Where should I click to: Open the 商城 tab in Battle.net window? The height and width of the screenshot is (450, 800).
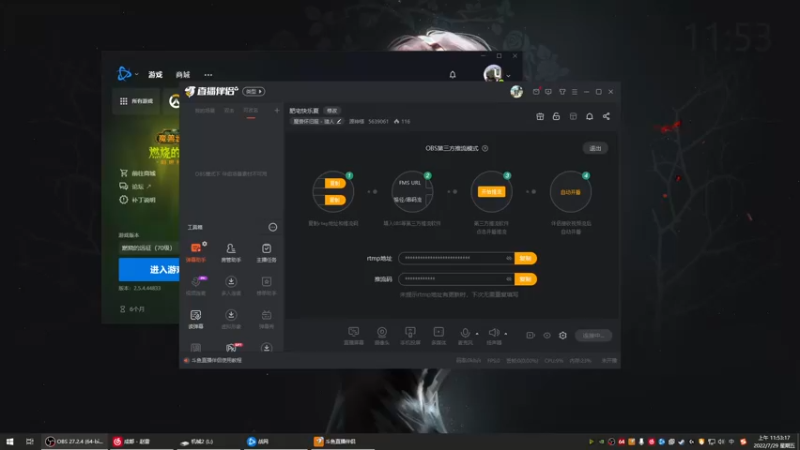pyautogui.click(x=183, y=74)
